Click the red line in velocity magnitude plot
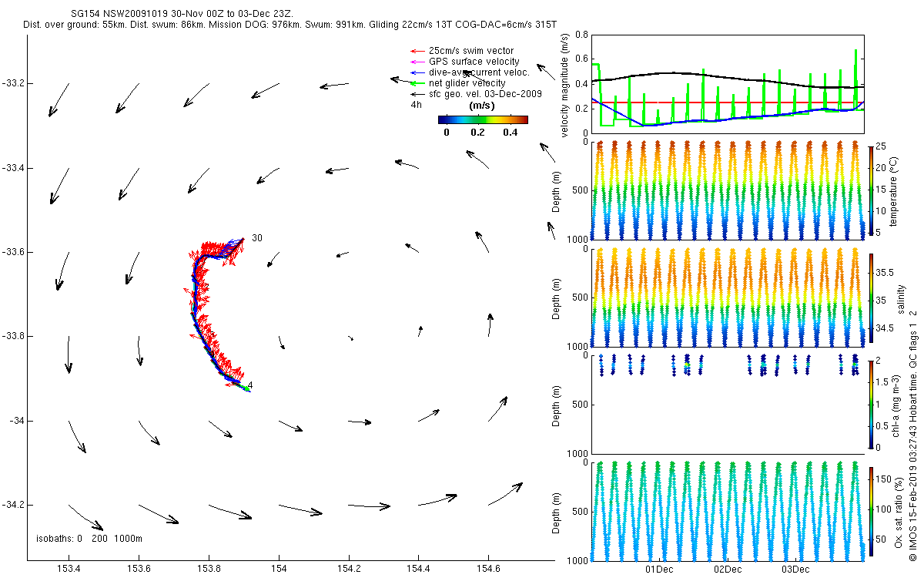924x578 pixels. [x=726, y=102]
